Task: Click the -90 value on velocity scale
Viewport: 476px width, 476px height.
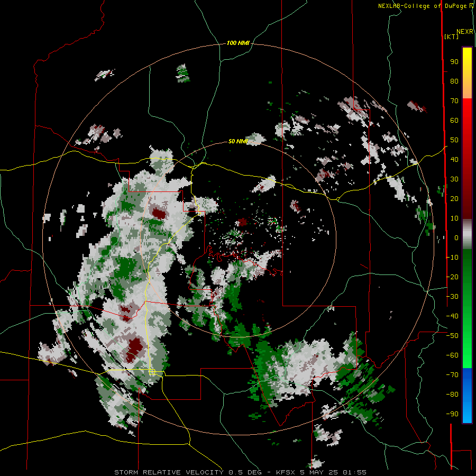Action: click(x=452, y=414)
